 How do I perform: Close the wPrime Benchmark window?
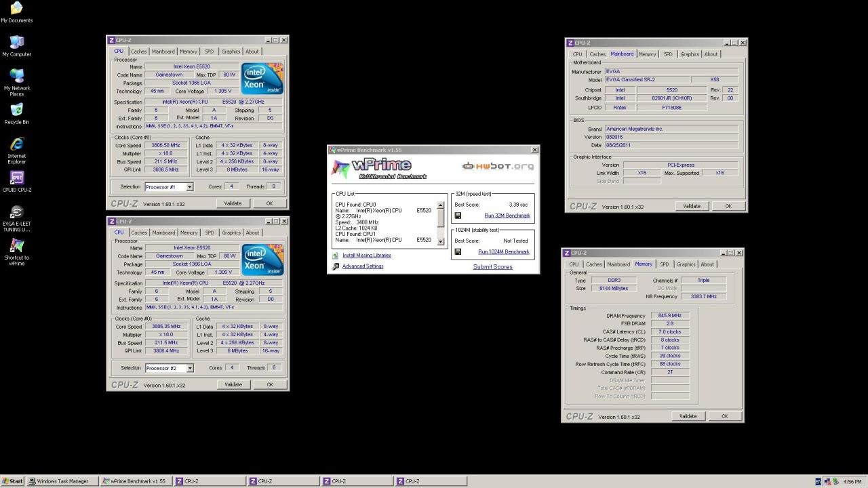[x=534, y=150]
